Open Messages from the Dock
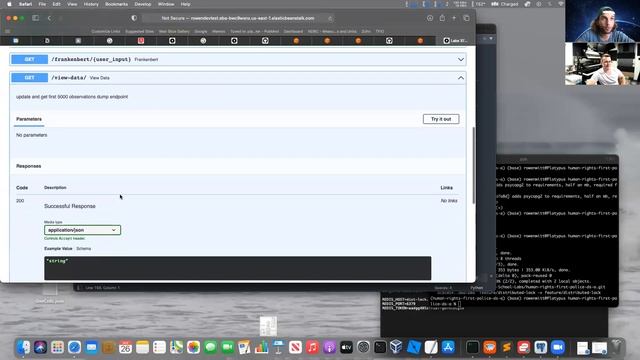640x360 pixels. click(210, 347)
